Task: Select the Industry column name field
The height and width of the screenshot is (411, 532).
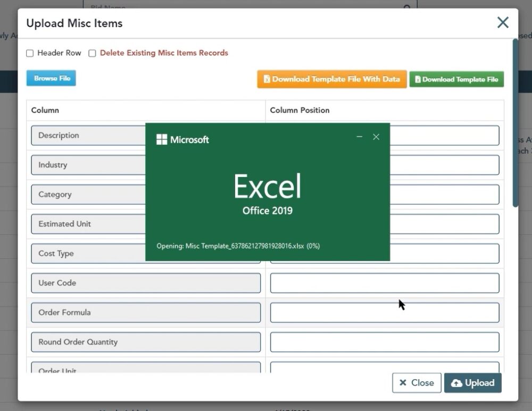Action: coord(88,165)
